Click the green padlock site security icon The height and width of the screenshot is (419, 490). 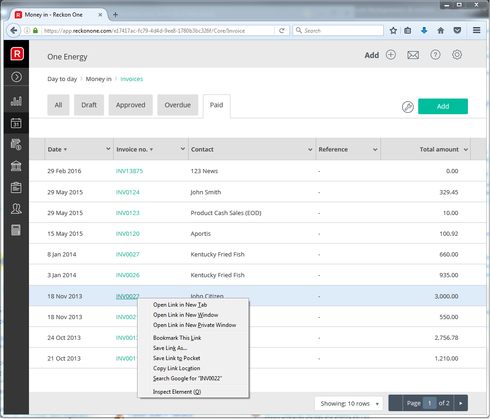[x=36, y=31]
